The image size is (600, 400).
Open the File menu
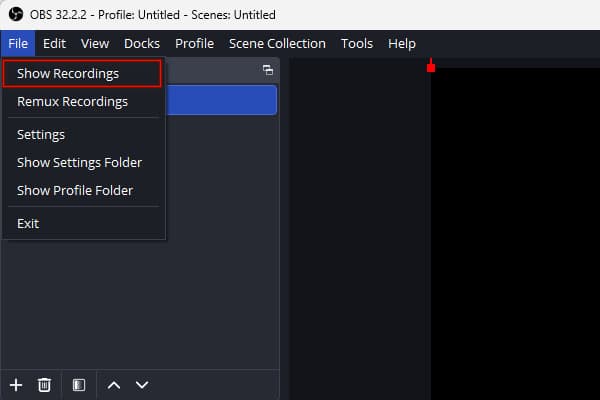pos(18,44)
